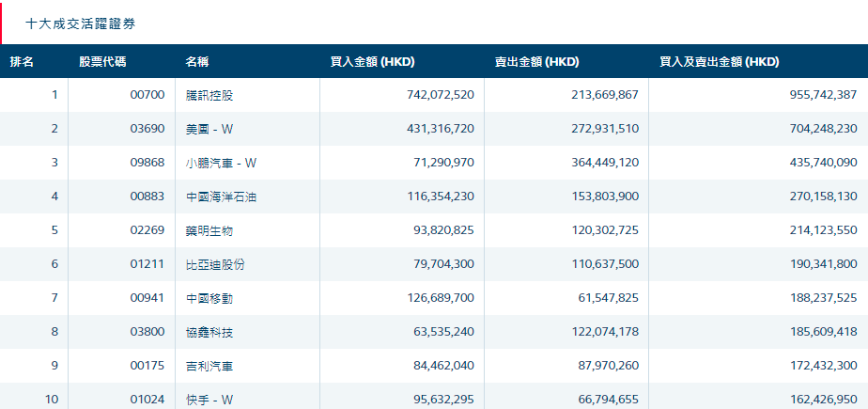Viewport: 868px width, 409px height.
Task: Select stock code 03690
Action: 147,129
